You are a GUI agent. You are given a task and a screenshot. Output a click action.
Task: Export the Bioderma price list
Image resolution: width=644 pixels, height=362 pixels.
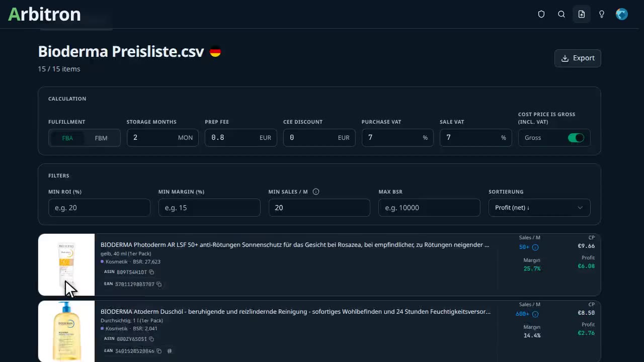(x=578, y=58)
